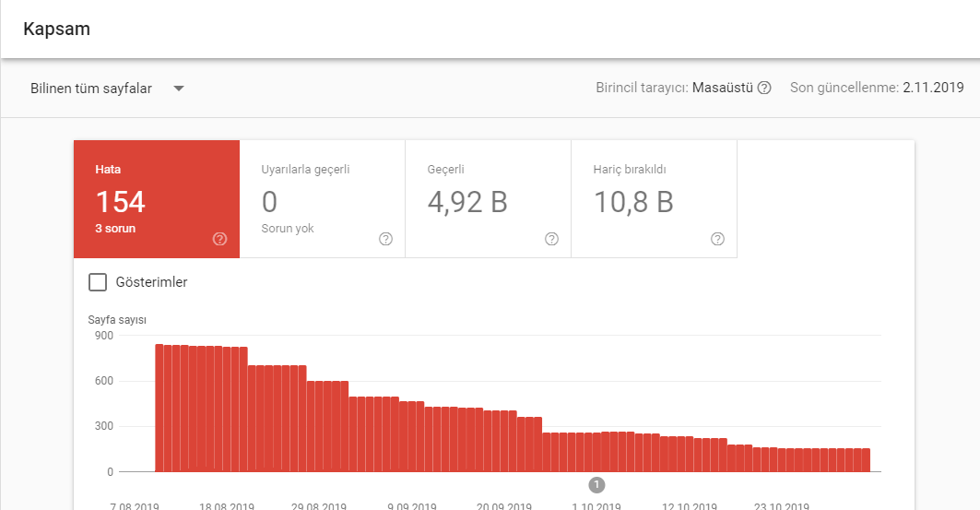The width and height of the screenshot is (980, 510).
Task: Click help icon in Hata card
Action: tap(219, 239)
